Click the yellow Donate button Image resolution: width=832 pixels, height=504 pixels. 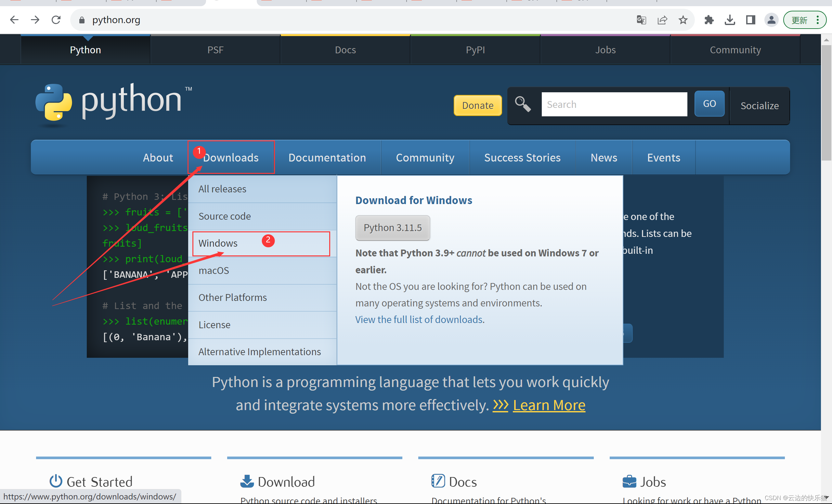coord(477,105)
